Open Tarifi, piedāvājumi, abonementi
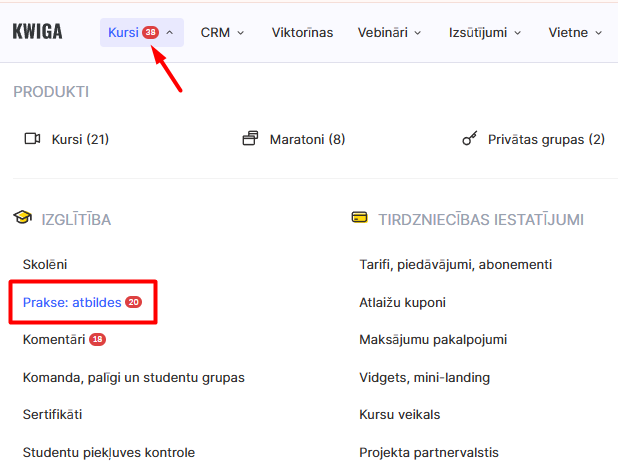 click(456, 264)
